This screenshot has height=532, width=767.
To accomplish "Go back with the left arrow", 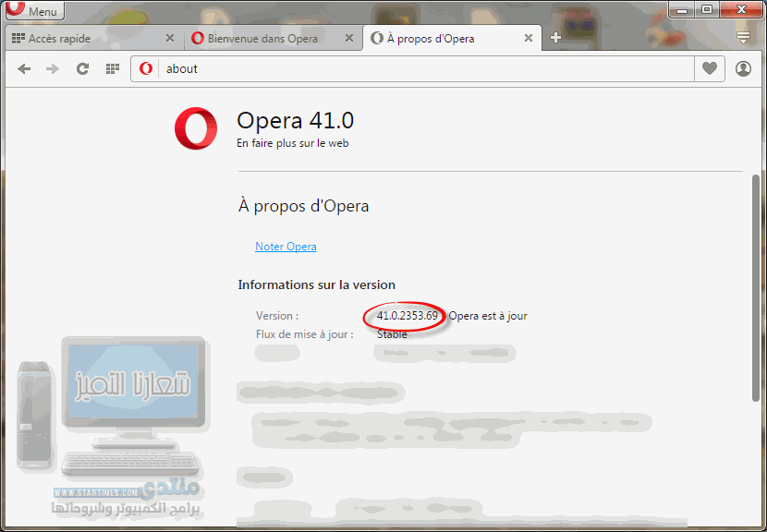I will [24, 69].
